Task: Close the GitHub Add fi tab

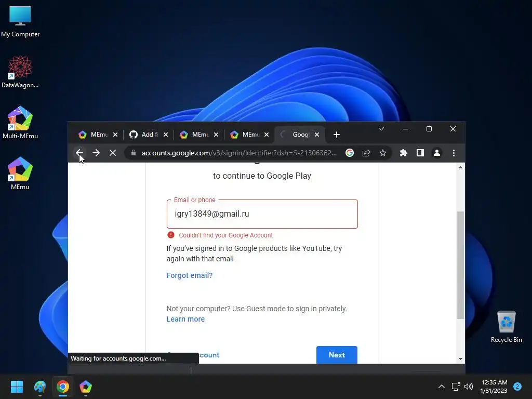Action: (x=166, y=135)
